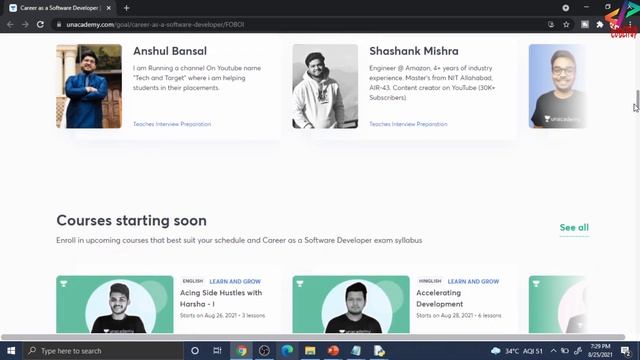This screenshot has height=360, width=640.
Task: Click the taskbar clock showing 7:29 PM
Action: [600, 351]
